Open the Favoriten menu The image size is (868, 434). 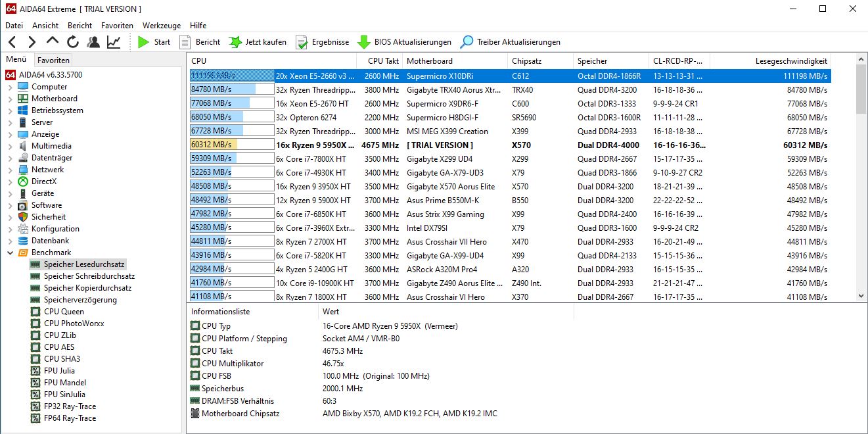click(x=117, y=25)
